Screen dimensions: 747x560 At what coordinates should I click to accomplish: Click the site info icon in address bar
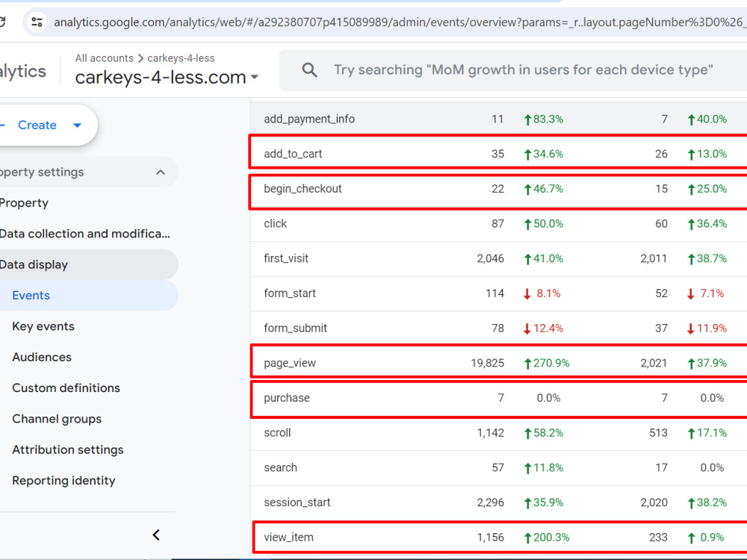coord(37,22)
